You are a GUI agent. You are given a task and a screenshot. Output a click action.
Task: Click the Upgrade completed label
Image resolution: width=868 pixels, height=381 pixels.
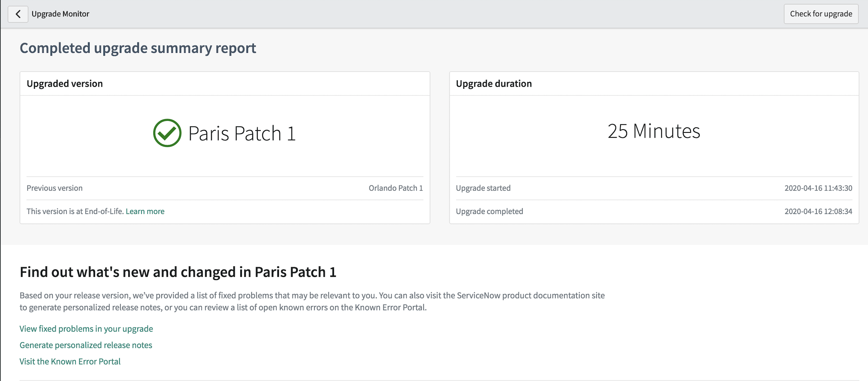click(x=489, y=211)
